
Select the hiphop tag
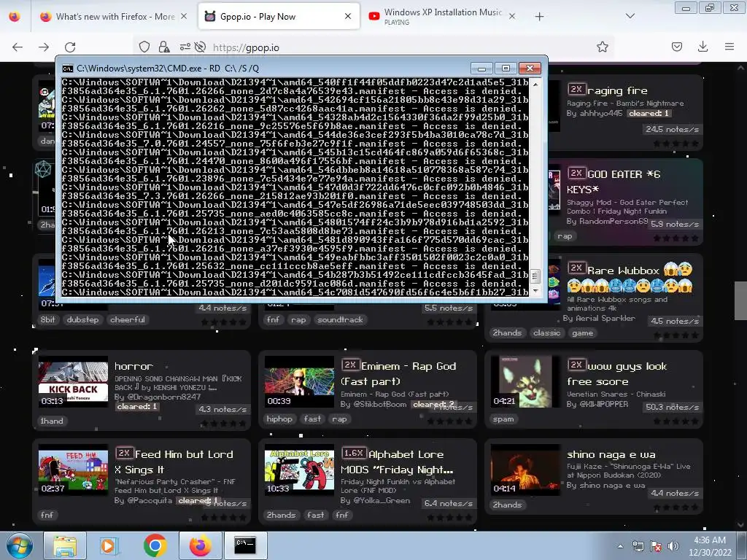[x=279, y=419]
